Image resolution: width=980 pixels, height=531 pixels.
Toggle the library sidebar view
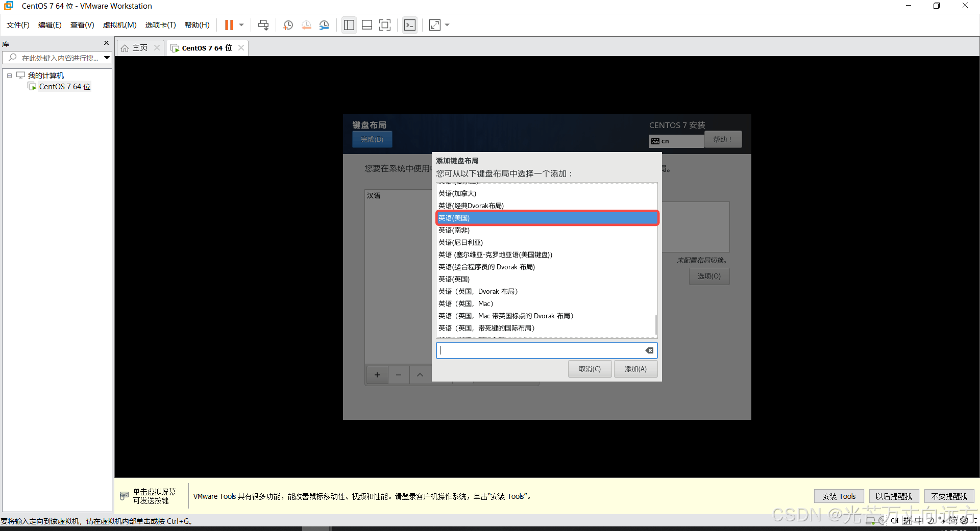[x=349, y=25]
